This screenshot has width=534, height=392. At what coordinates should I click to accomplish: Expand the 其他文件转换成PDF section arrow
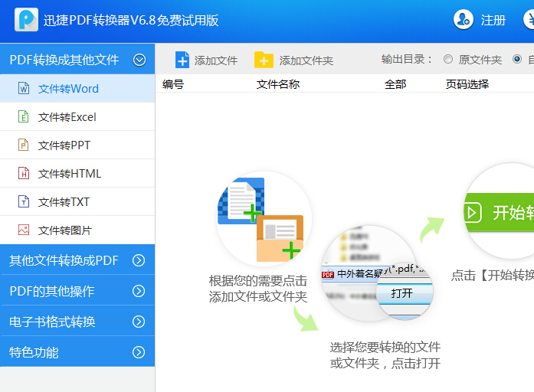coord(139,260)
